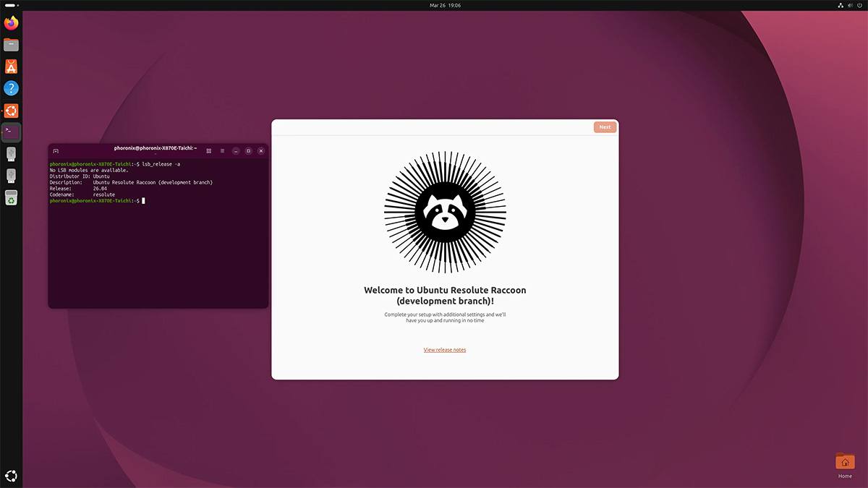Open LibreOffice via the orange A icon
868x488 pixels.
tap(11, 66)
